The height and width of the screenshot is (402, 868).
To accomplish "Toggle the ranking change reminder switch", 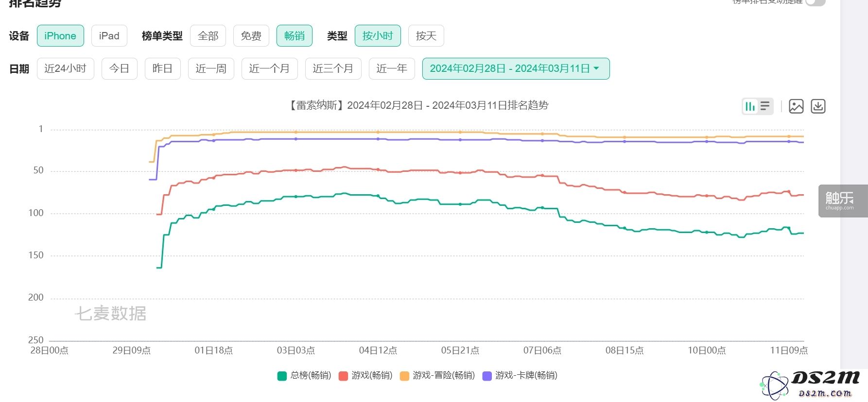I will pos(815,2).
